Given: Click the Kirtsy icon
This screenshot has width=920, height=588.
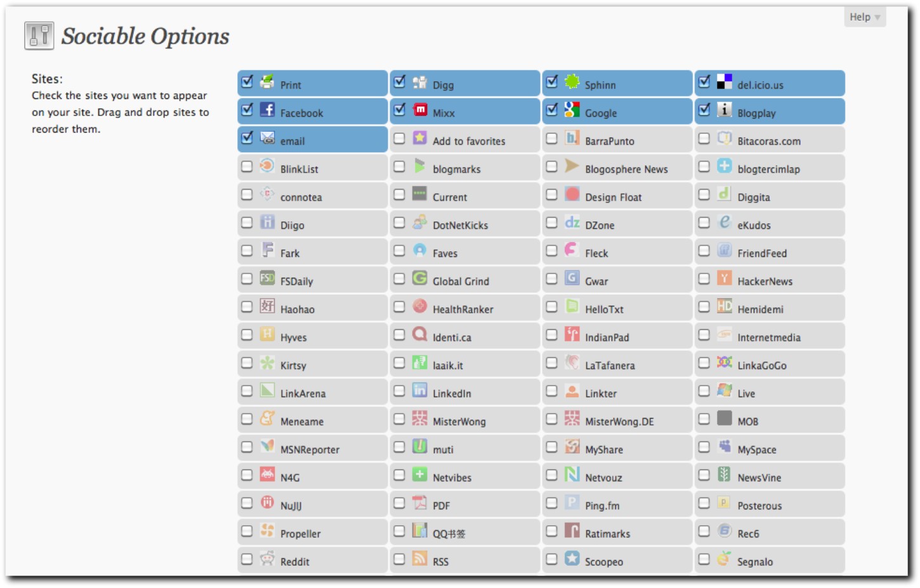Looking at the screenshot, I should 268,362.
